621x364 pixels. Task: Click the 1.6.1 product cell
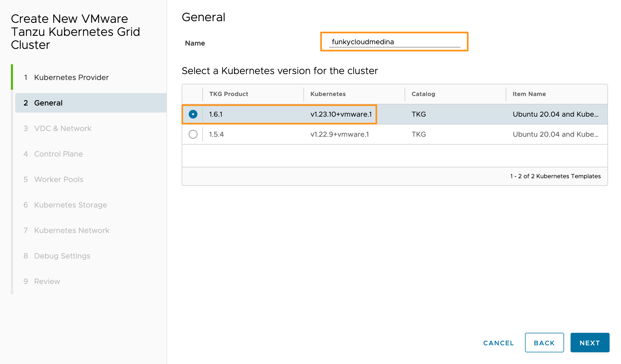[x=216, y=114]
